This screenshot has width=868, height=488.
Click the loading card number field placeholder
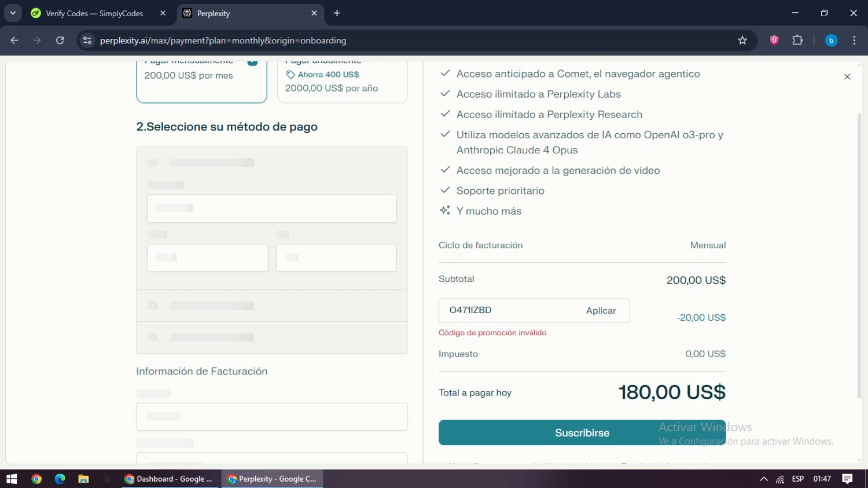pyautogui.click(x=272, y=208)
